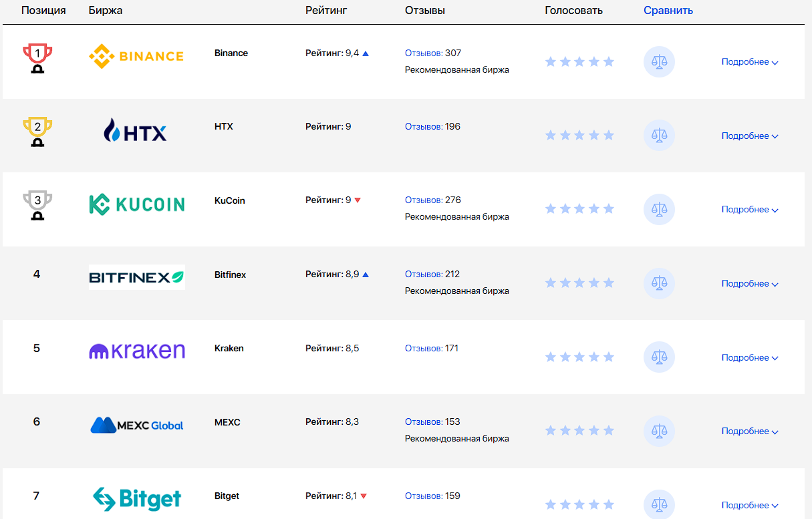Click Bitget rating 8,1 text
This screenshot has width=812, height=519.
pyautogui.click(x=331, y=496)
